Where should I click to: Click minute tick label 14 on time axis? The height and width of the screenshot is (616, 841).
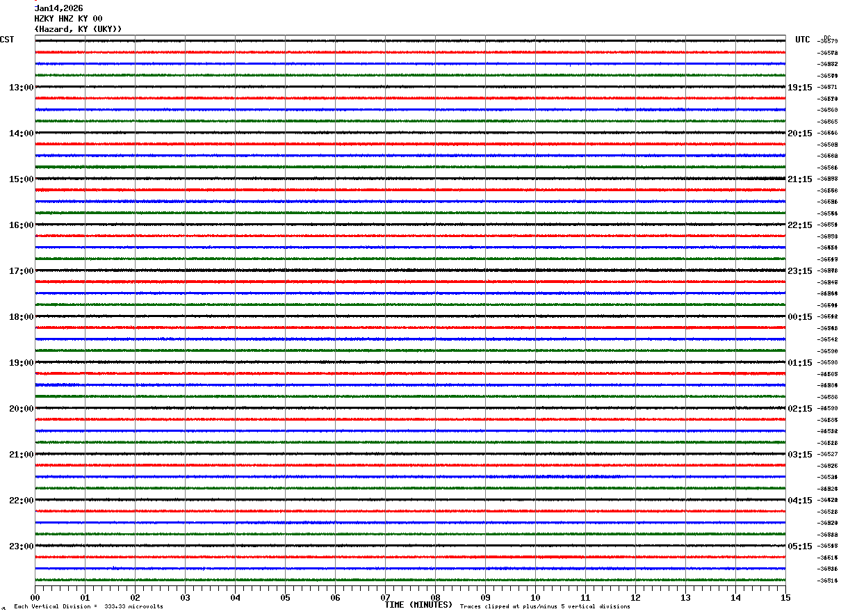(x=736, y=597)
